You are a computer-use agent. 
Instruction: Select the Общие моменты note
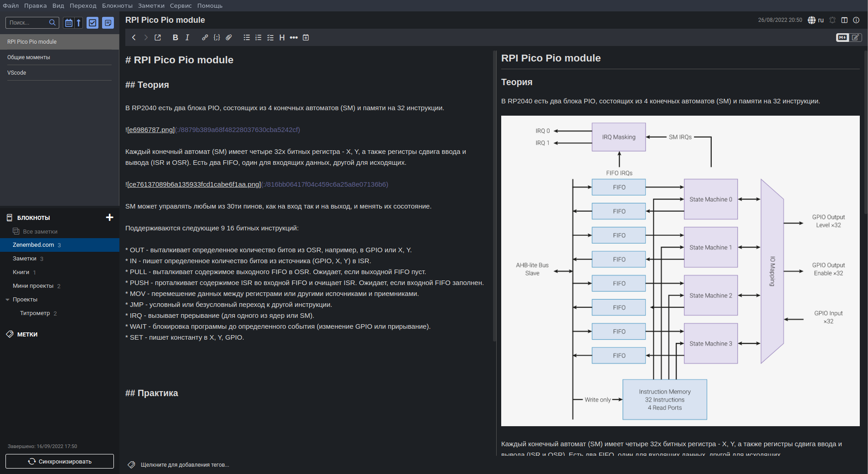click(60, 57)
